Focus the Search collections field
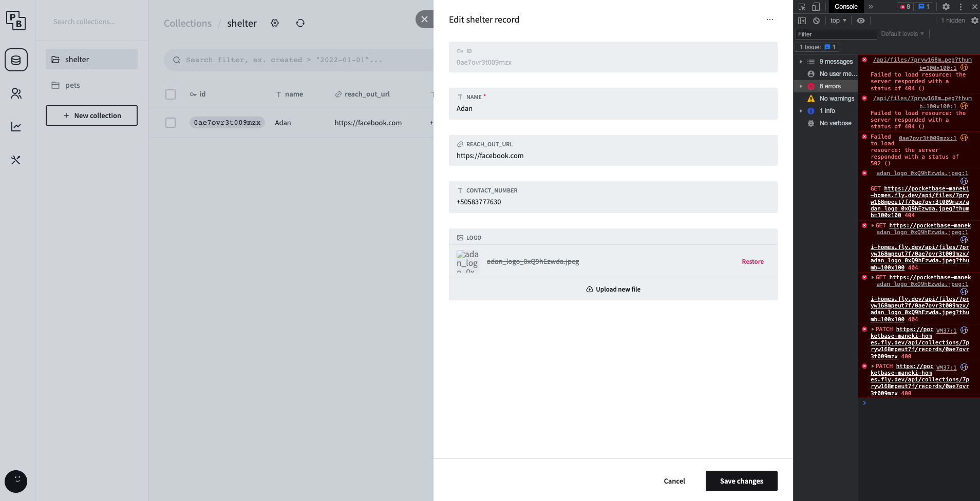 click(x=92, y=22)
